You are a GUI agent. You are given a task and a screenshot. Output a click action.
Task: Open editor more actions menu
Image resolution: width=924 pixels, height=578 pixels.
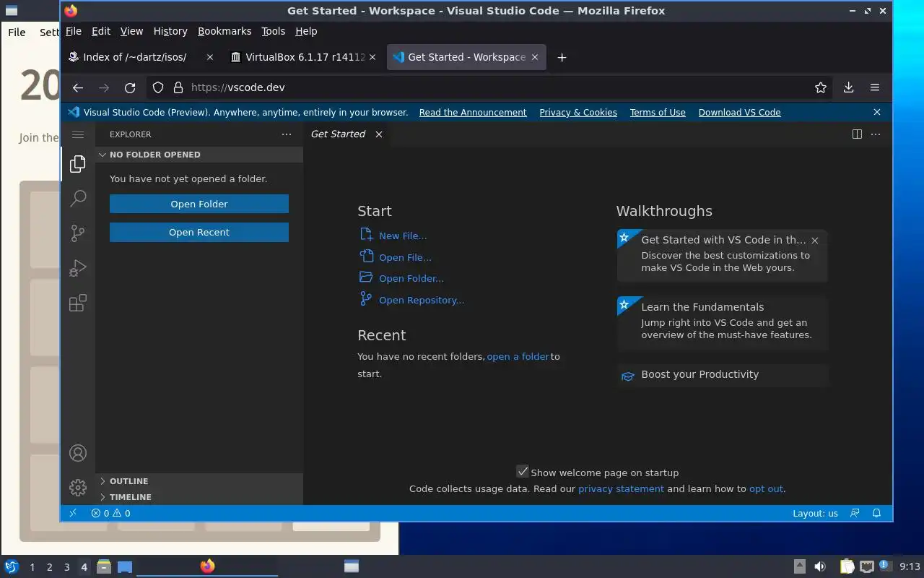[x=876, y=134]
